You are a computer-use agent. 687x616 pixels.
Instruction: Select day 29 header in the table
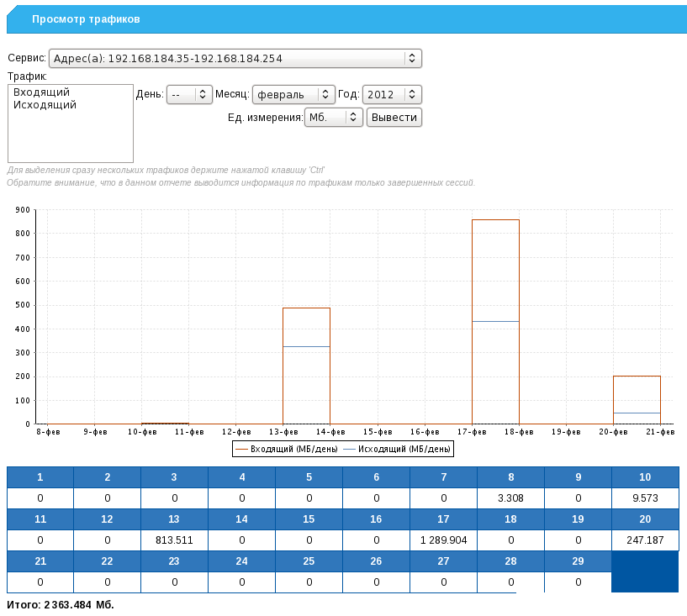point(578,561)
